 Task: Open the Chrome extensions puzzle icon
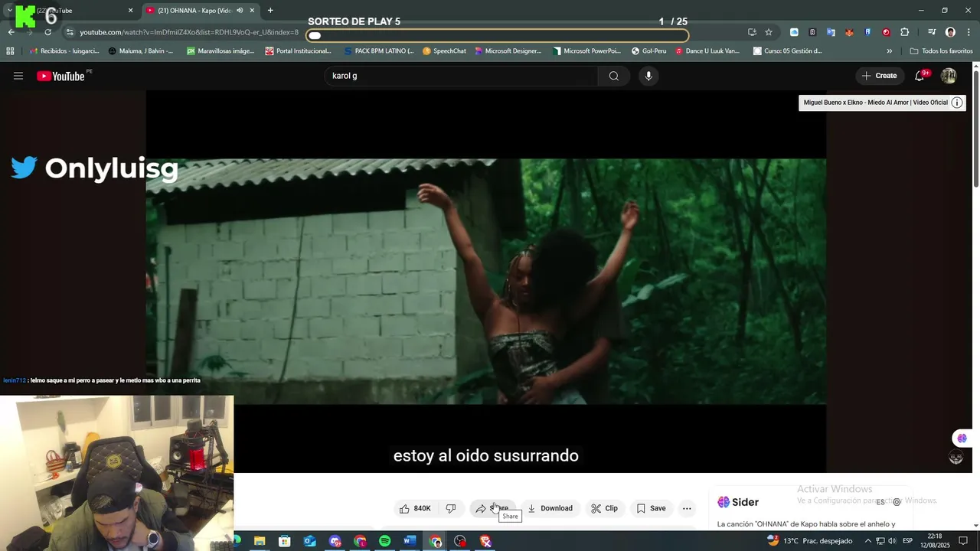pos(904,32)
